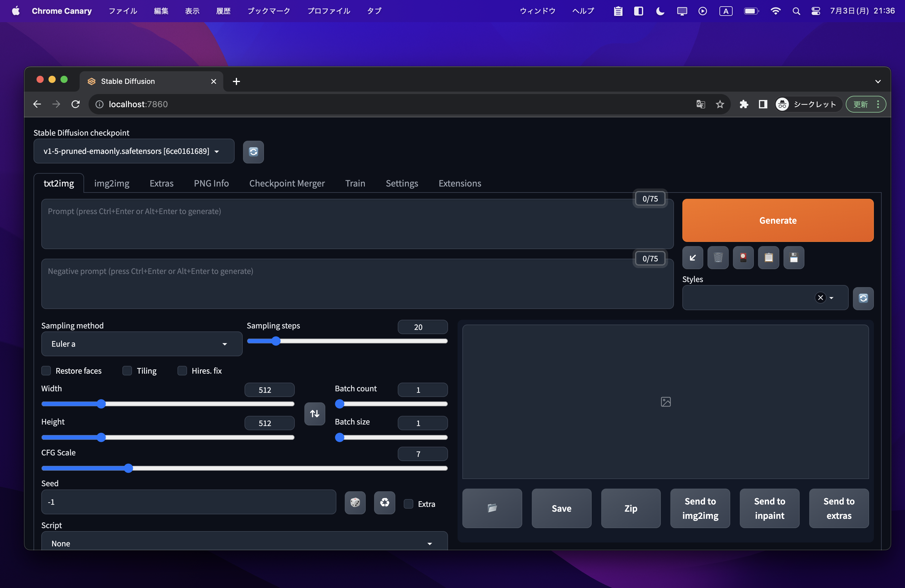Switch to the img2img tab
Image resolution: width=905 pixels, height=588 pixels.
click(111, 183)
